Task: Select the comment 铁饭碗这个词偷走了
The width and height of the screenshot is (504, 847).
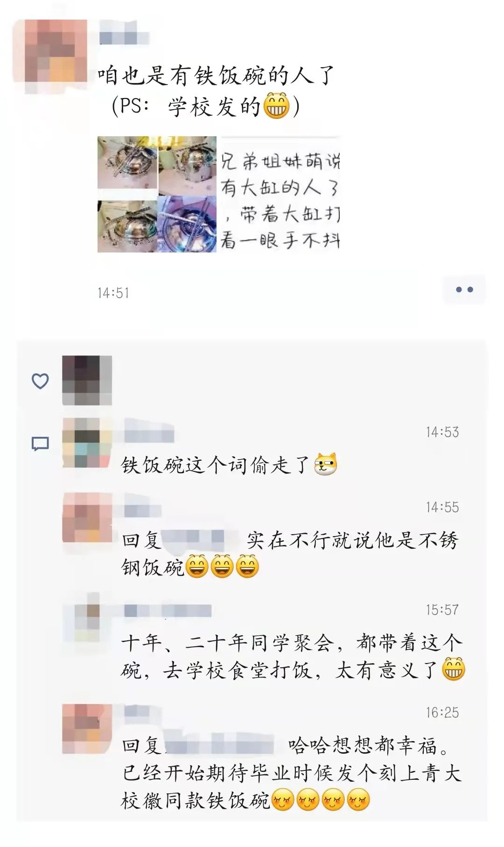Action: [229, 465]
